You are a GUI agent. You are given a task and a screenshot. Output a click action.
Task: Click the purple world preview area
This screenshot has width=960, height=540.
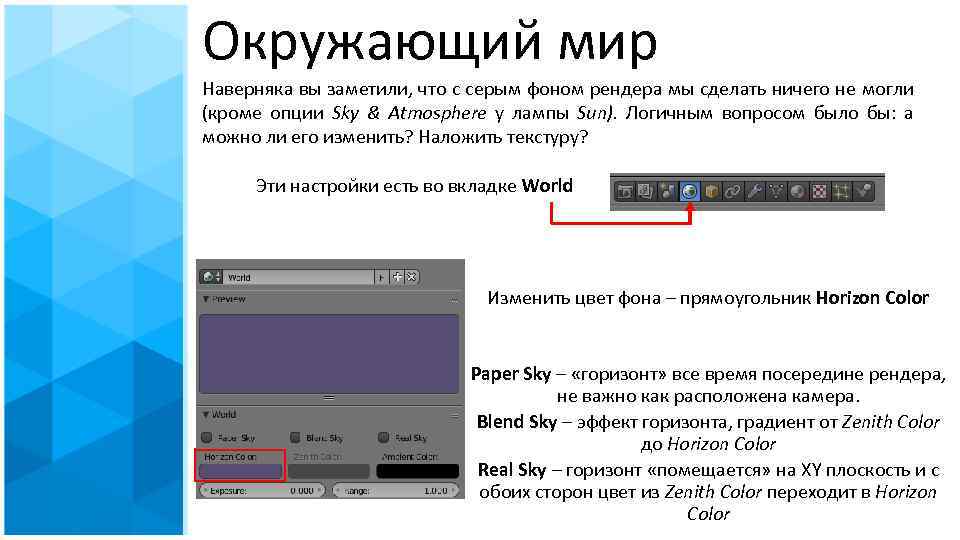(329, 353)
